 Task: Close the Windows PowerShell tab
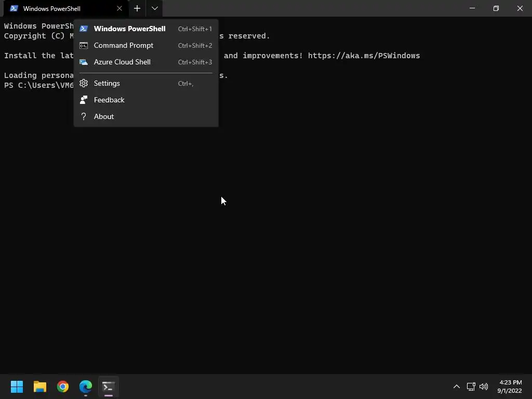(x=119, y=8)
